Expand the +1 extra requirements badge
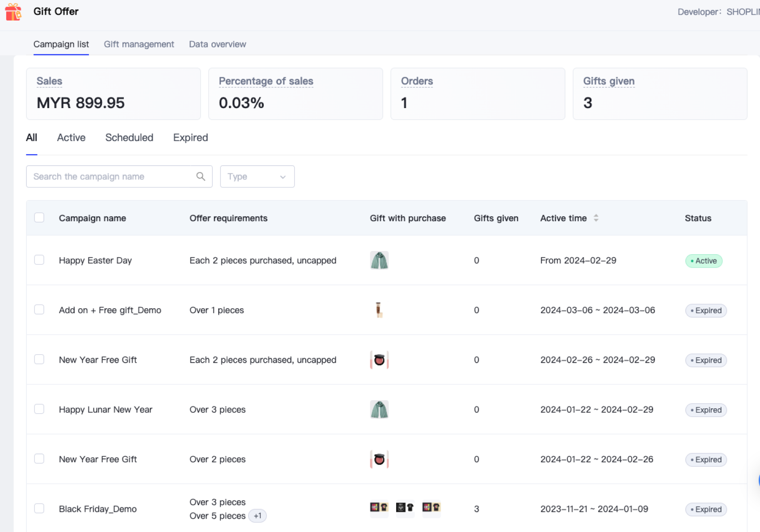760x532 pixels. point(258,516)
